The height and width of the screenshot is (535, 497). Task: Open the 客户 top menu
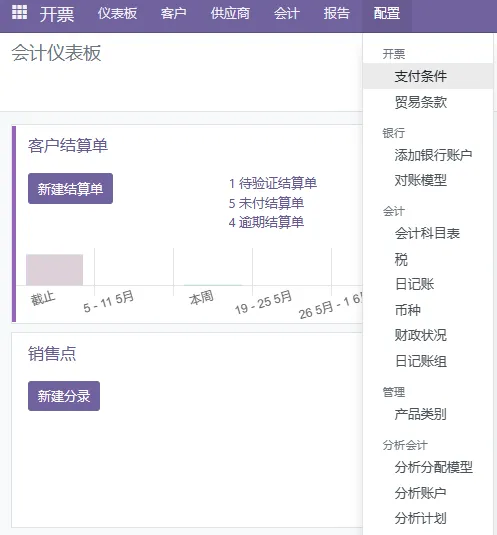pyautogui.click(x=173, y=14)
